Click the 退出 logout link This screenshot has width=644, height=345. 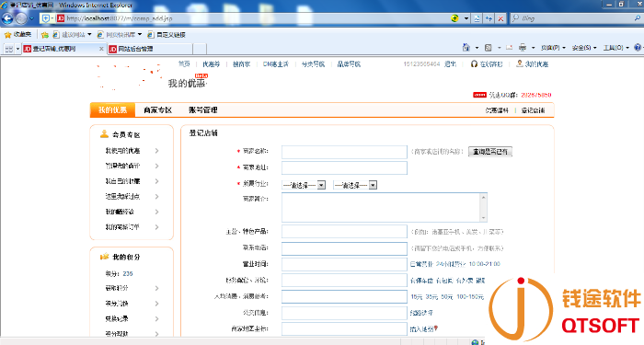(x=450, y=64)
